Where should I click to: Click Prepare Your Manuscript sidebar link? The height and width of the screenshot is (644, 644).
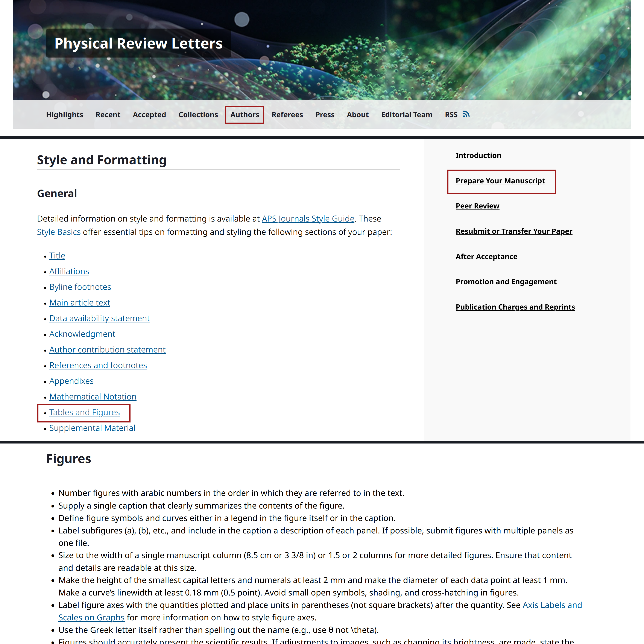click(500, 181)
